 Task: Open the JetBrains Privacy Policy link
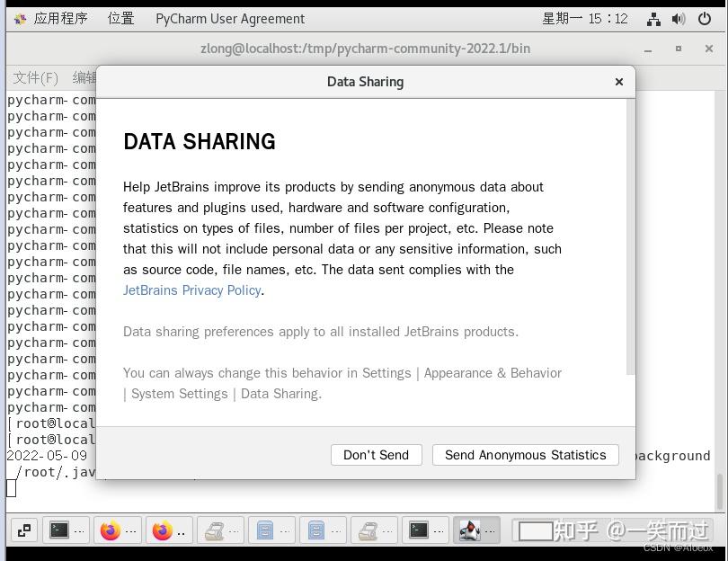pos(191,290)
